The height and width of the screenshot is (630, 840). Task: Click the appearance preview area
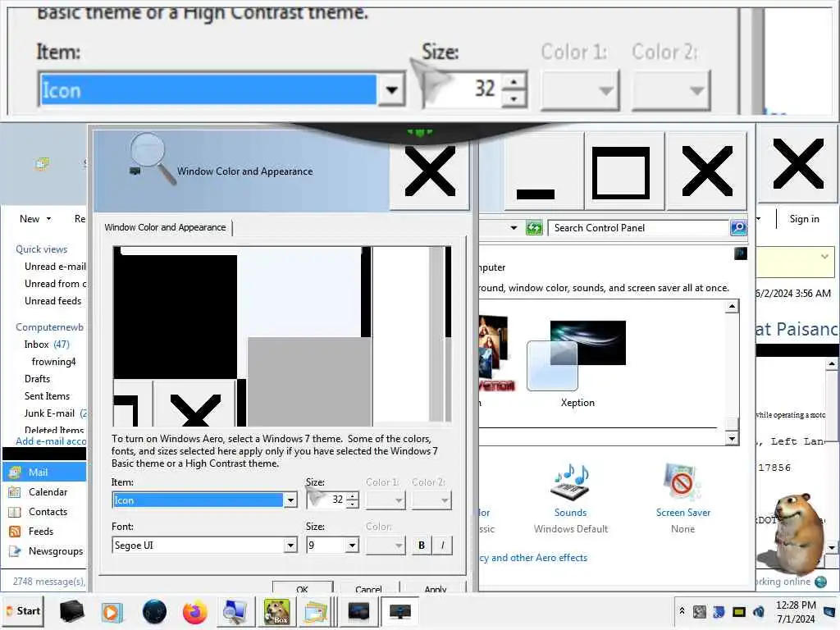(x=282, y=336)
